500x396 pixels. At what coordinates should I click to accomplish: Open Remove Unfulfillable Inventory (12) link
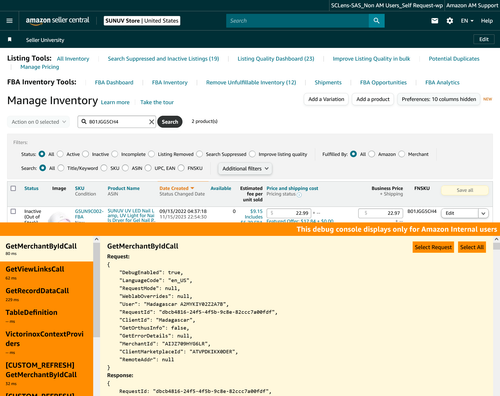pyautogui.click(x=251, y=82)
